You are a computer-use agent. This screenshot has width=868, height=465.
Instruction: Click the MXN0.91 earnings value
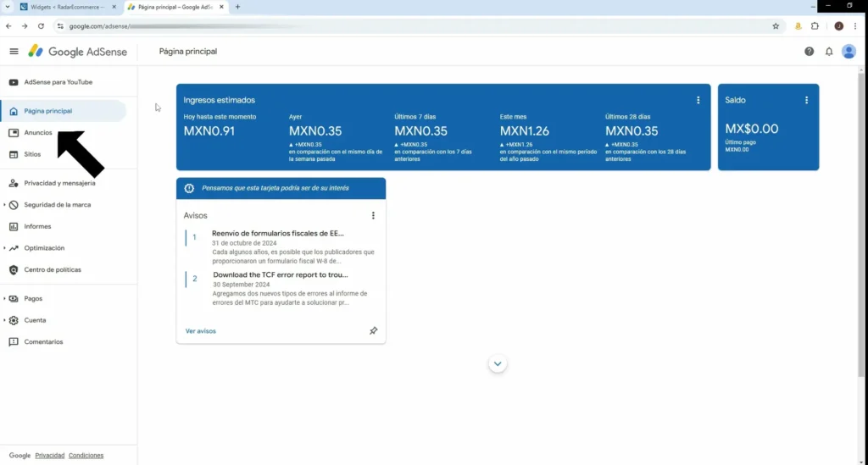[x=209, y=131]
